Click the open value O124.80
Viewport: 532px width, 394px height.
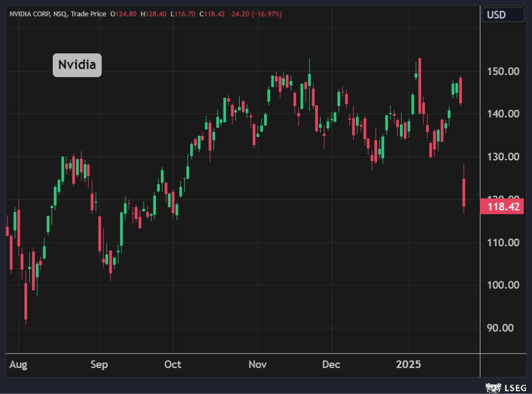123,14
